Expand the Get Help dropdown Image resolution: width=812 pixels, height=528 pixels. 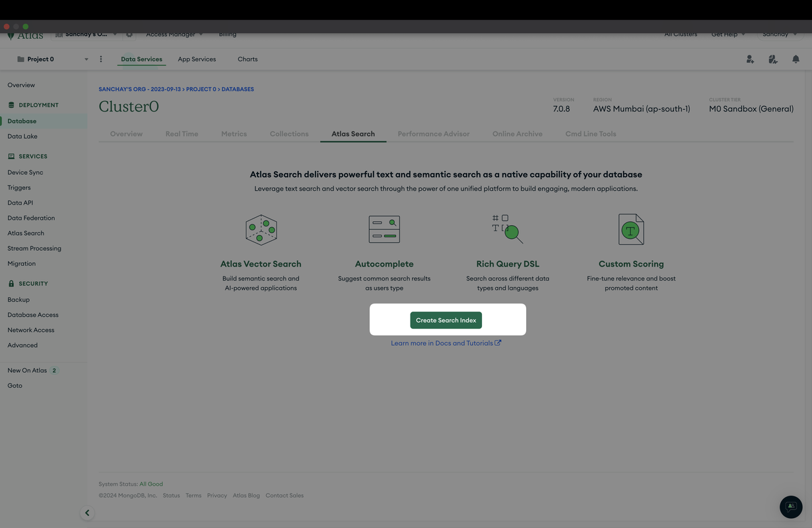coord(728,34)
